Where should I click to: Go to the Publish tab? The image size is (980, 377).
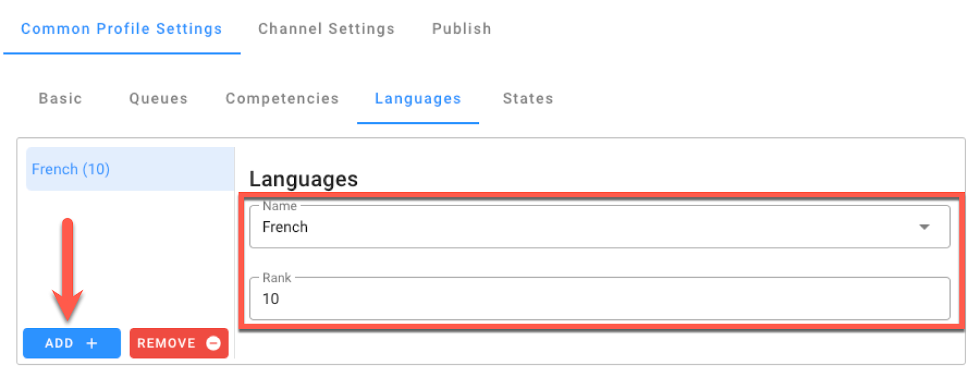(462, 29)
